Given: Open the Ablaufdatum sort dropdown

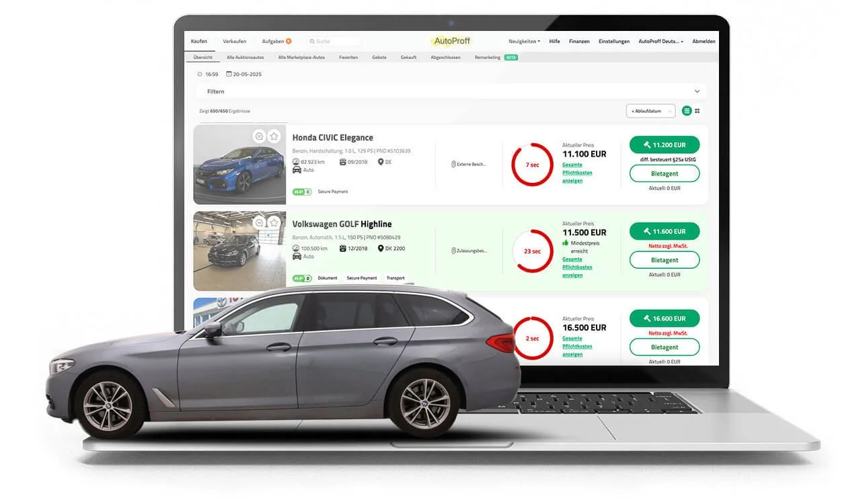Looking at the screenshot, I should coord(650,111).
